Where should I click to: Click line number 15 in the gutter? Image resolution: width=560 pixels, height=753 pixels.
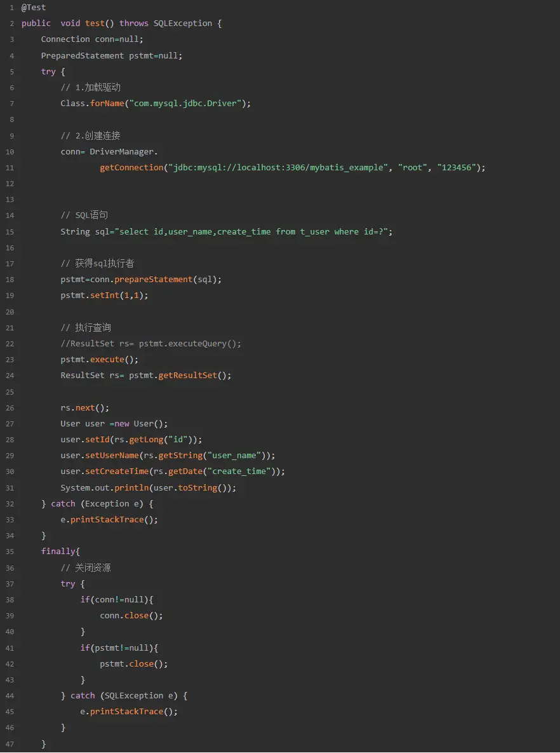(10, 232)
